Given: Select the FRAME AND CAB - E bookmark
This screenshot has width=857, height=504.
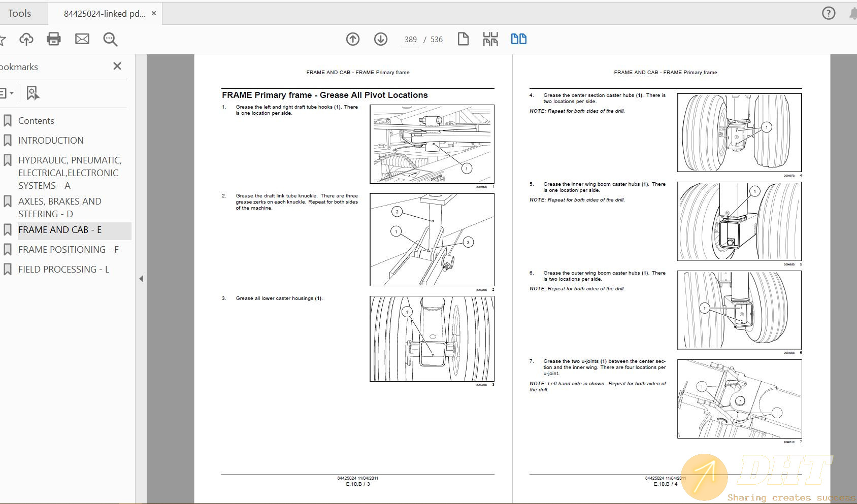Looking at the screenshot, I should (60, 230).
